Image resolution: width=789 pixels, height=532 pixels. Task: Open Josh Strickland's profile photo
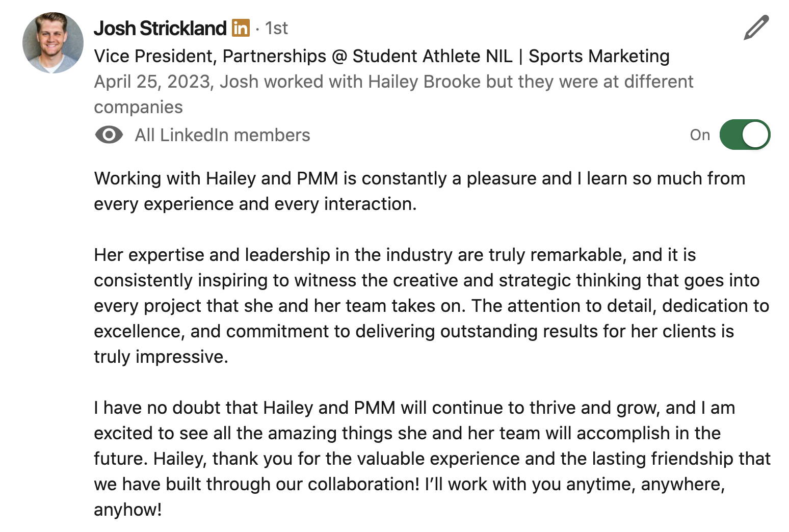click(x=53, y=43)
